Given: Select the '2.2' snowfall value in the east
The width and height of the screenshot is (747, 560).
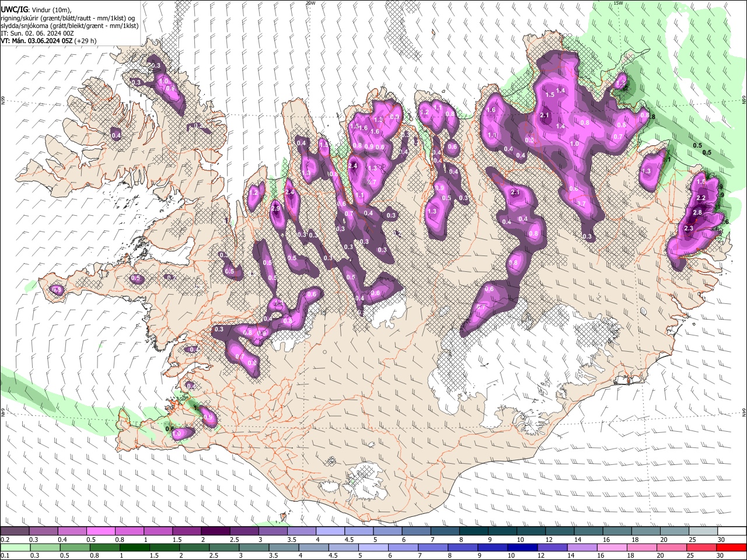Looking at the screenshot, I should 701,198.
